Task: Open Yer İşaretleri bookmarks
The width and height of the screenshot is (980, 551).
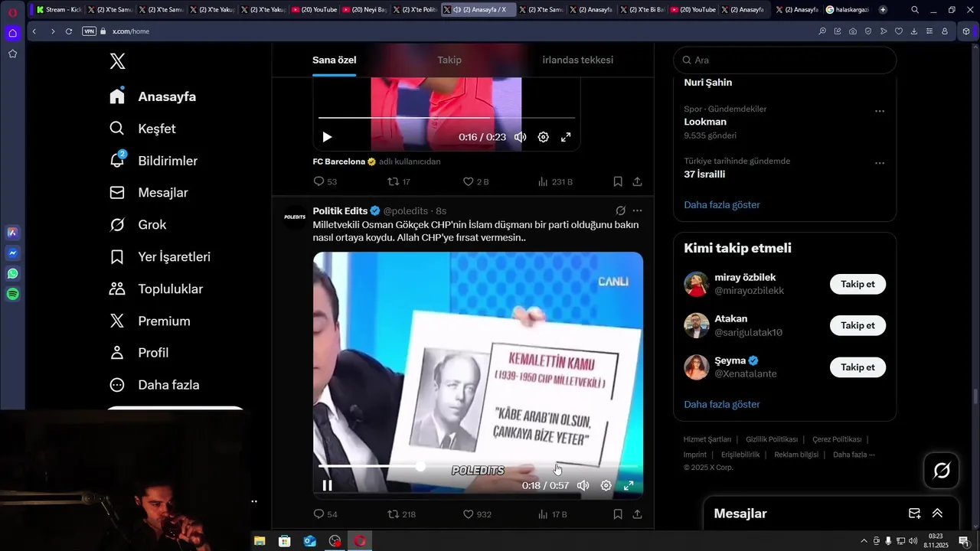Action: [x=159, y=257]
